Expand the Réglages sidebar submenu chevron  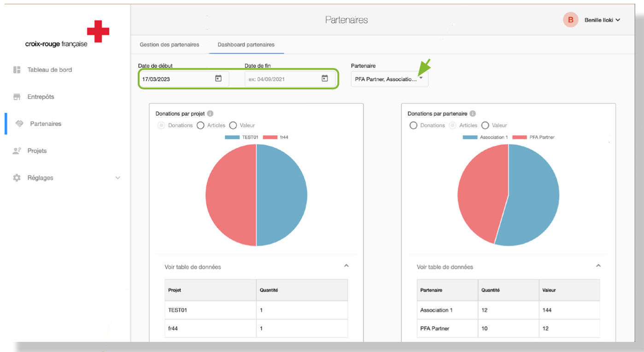[x=117, y=178]
